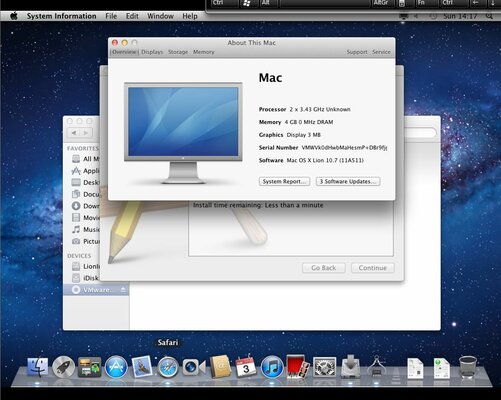
Task: Click the System Report button
Action: pyautogui.click(x=284, y=181)
